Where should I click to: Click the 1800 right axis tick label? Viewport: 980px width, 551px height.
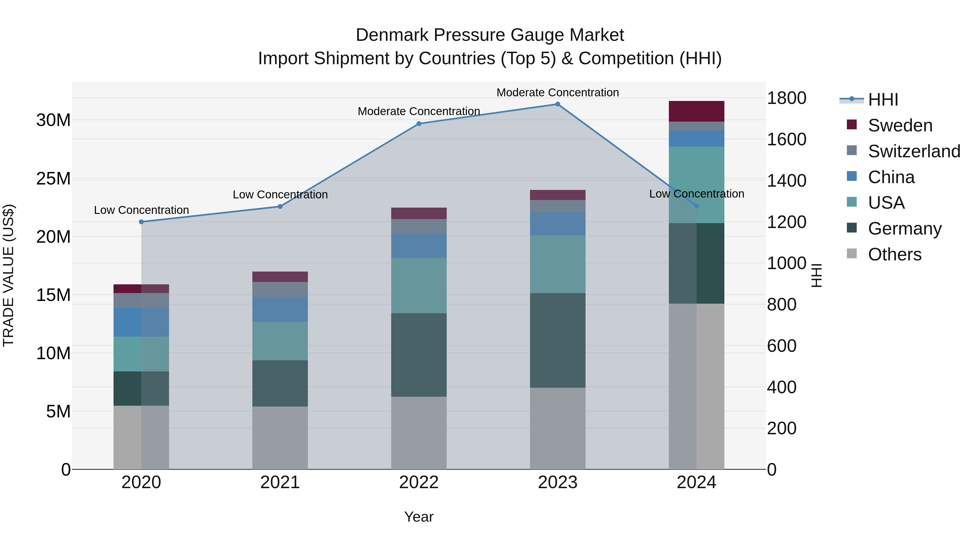[786, 98]
